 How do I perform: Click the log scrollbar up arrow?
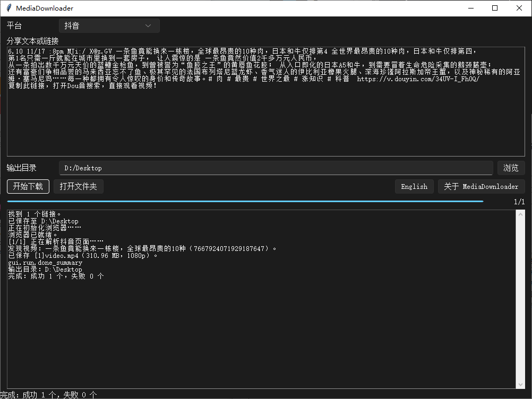tap(520, 214)
